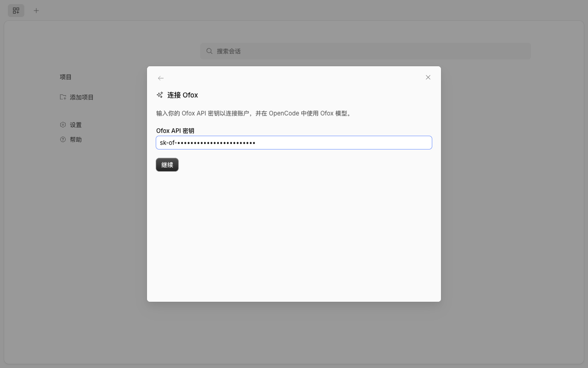Viewport: 588px width, 368px height.
Task: Focus the Ofox API 密钥 input field
Action: coord(294,143)
